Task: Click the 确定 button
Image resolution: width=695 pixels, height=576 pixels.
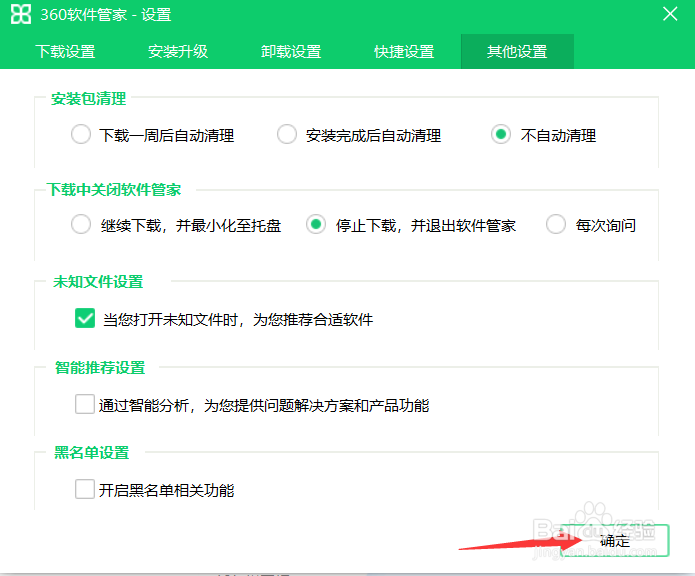Action: coord(615,541)
